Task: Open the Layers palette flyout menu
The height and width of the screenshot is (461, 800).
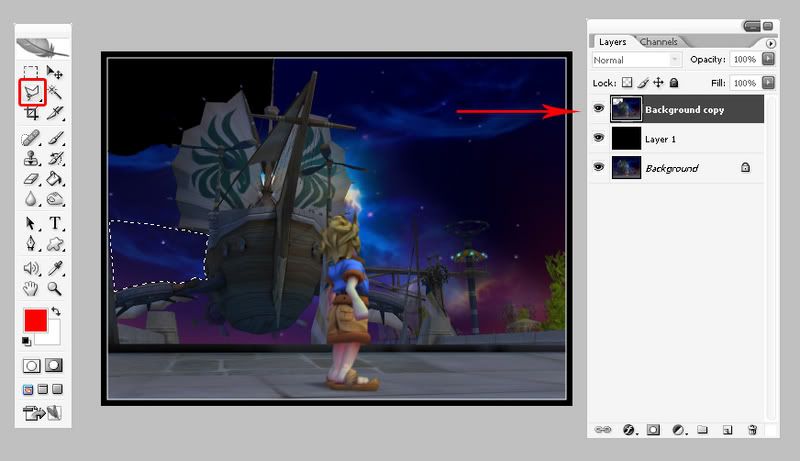Action: tap(771, 43)
